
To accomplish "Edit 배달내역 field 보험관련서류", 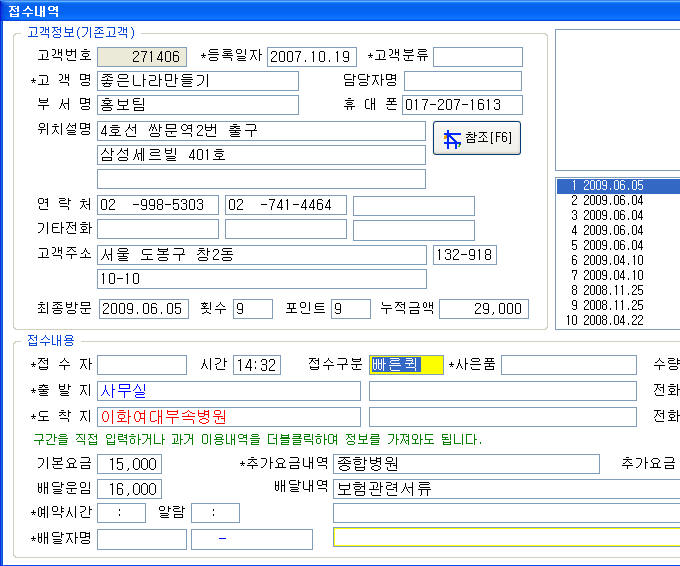I will 507,489.
